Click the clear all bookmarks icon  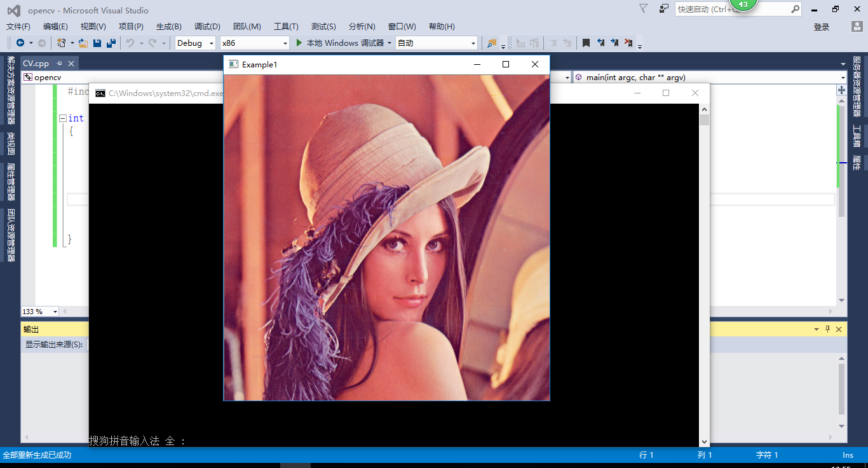pyautogui.click(x=628, y=43)
